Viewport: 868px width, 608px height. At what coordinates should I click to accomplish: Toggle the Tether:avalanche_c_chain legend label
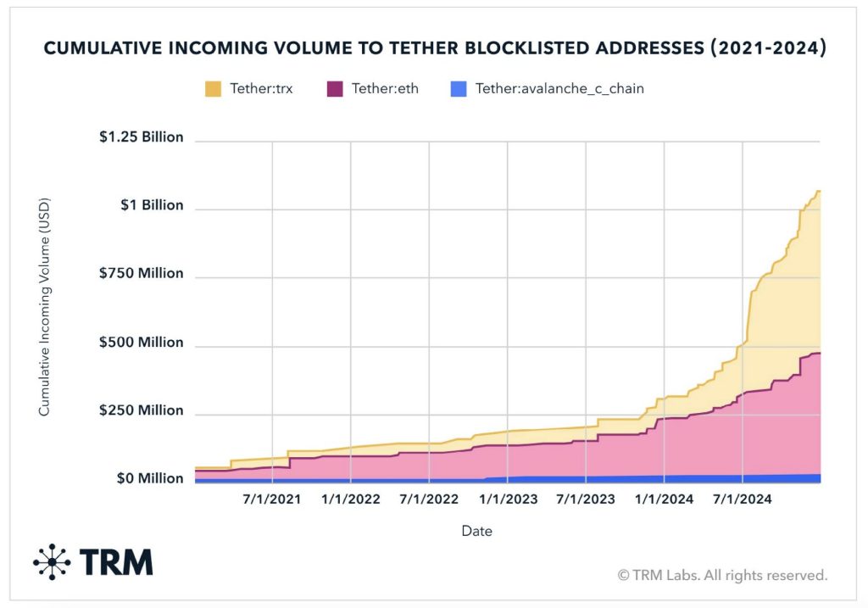pos(559,88)
